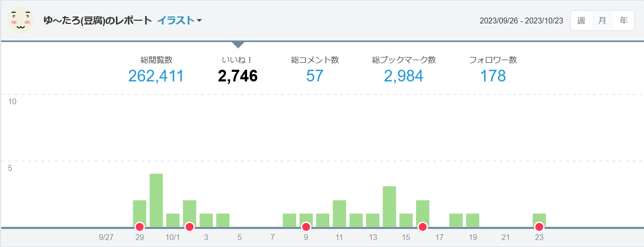Viewport: 644px width, 247px height.
Task: Select the 総閲覧数 262,411 stat tab
Action: 156,70
